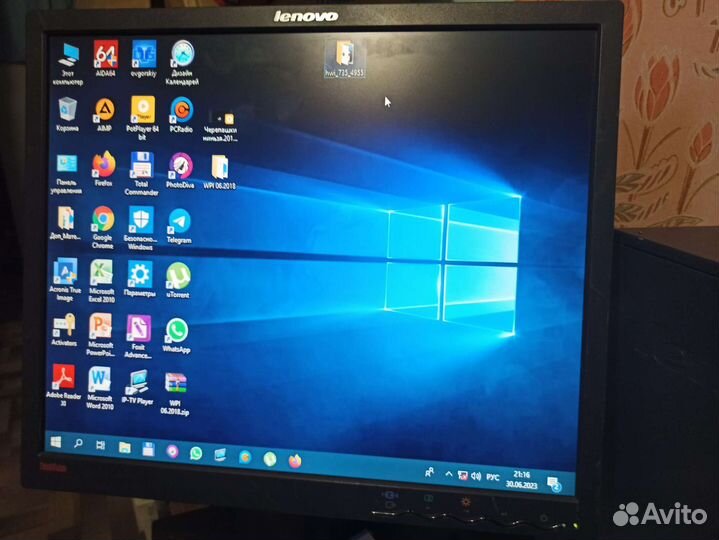Open the clock showing 21:16 30.06.2023
This screenshot has height=540, width=719.
pyautogui.click(x=522, y=479)
